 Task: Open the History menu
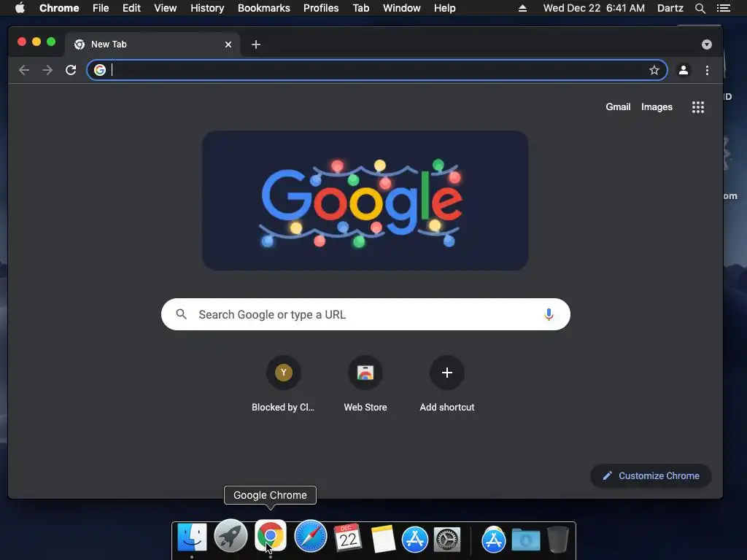pyautogui.click(x=207, y=8)
